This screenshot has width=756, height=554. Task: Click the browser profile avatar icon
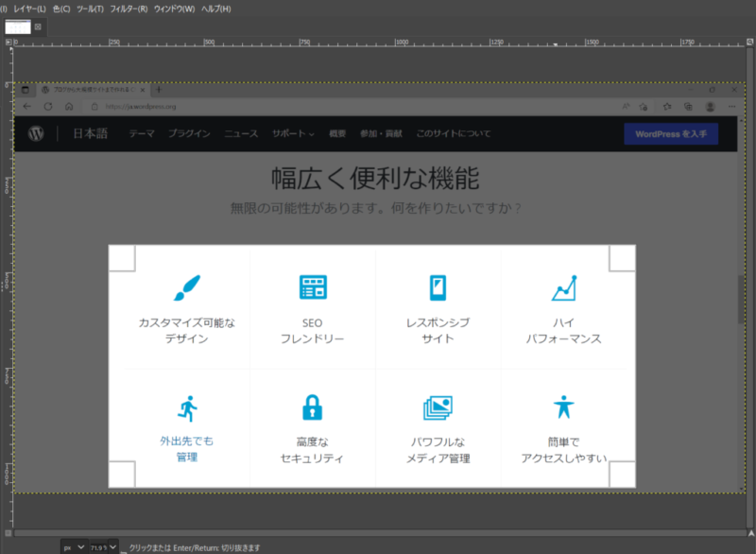click(711, 107)
